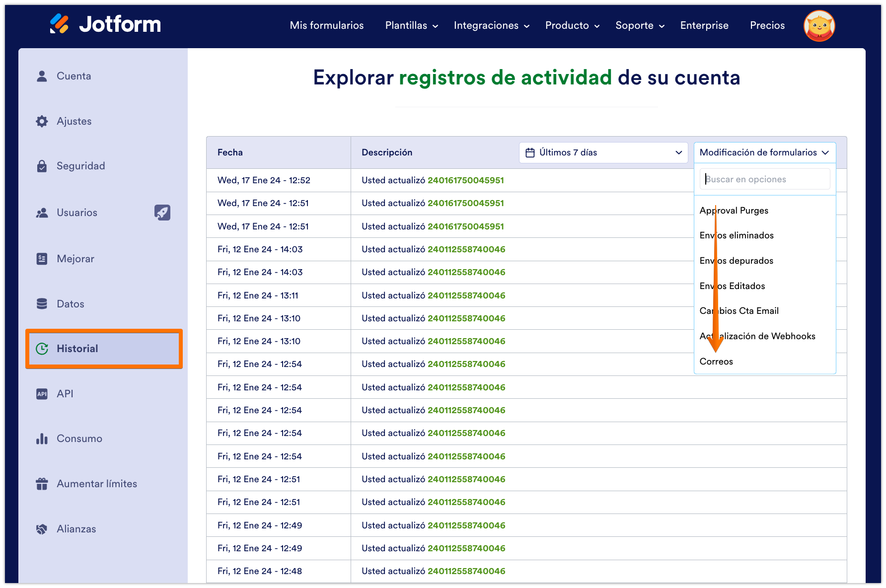This screenshot has width=886, height=588.
Task: Click the Jotform logo
Action: point(106,24)
